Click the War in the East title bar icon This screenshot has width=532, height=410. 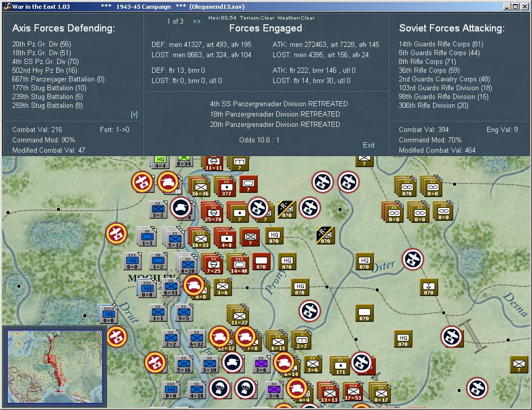point(7,7)
